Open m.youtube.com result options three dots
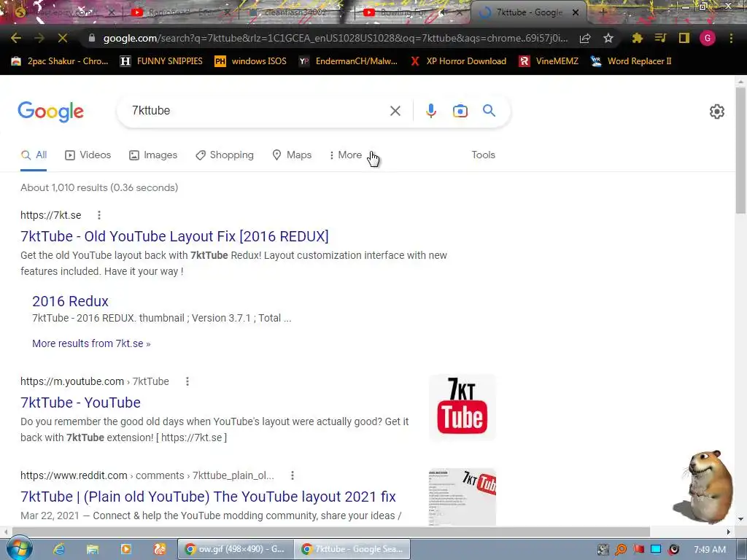The height and width of the screenshot is (560, 747). 187,381
